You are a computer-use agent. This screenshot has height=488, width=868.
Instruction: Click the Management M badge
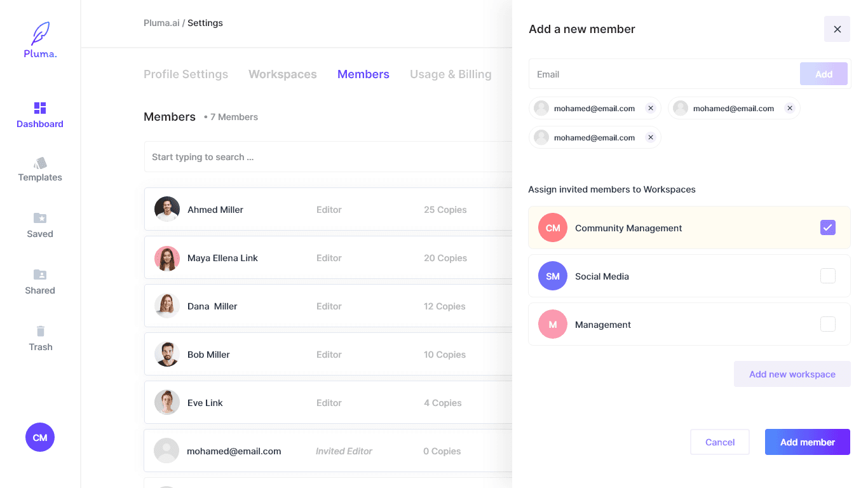(553, 324)
